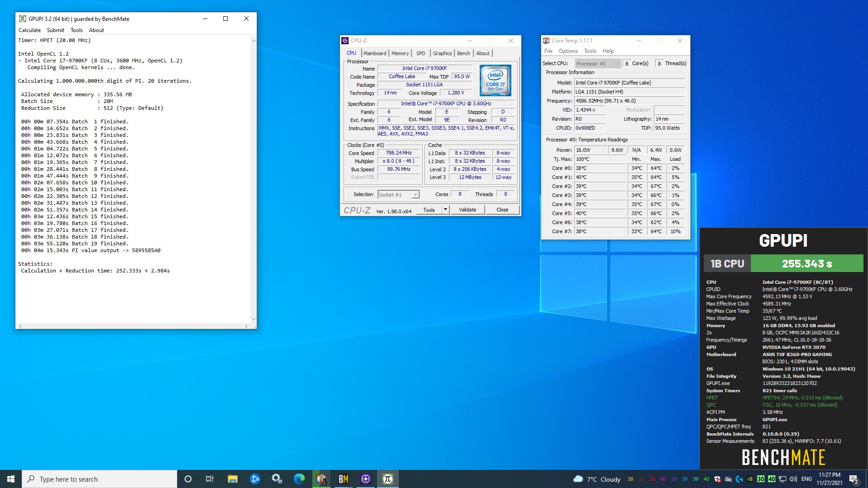Click the Core Temp Frequency 4586.52MHz field
The image size is (868, 488).
[x=629, y=101]
